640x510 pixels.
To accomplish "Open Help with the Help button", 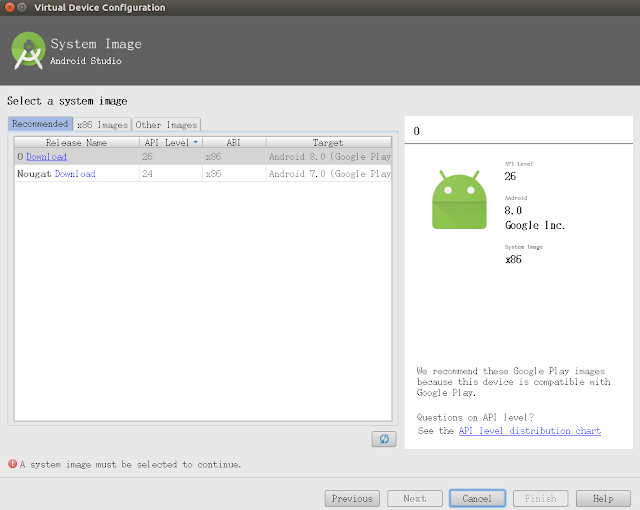I will point(603,499).
